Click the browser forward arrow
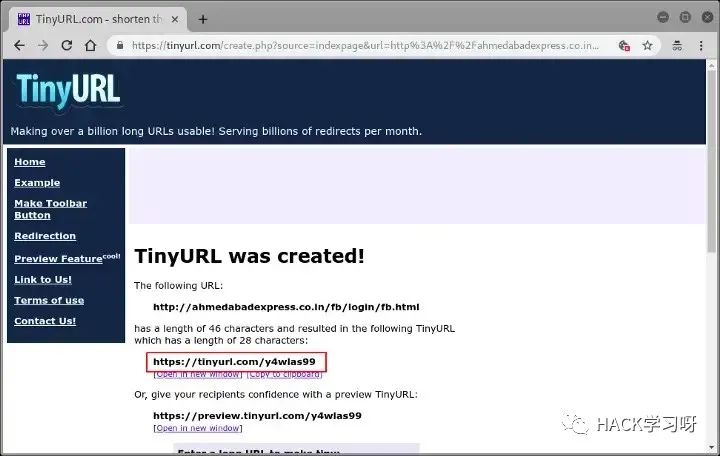Screen dimensions: 720x456 [x=43, y=45]
